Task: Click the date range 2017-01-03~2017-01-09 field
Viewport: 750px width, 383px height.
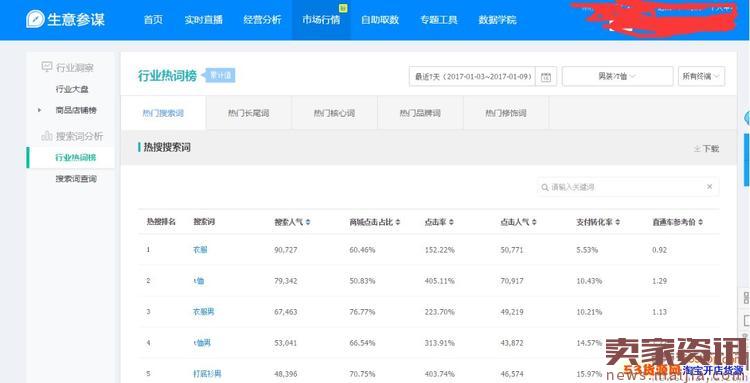Action: coord(472,77)
